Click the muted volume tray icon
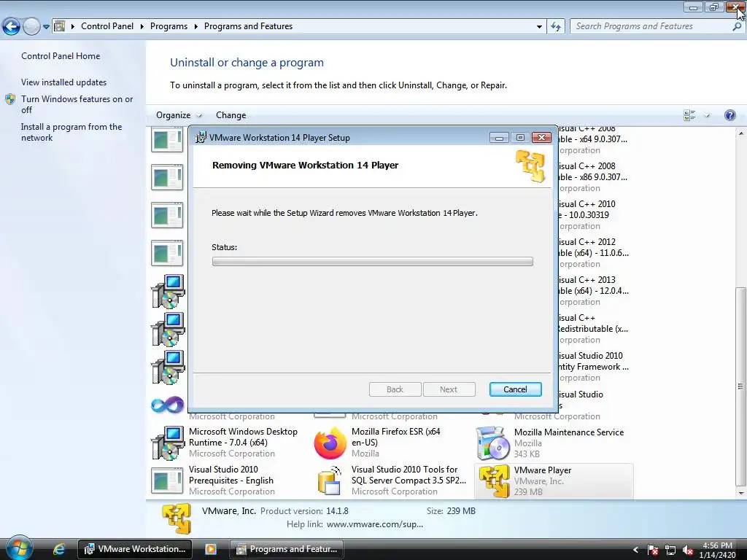 click(687, 550)
